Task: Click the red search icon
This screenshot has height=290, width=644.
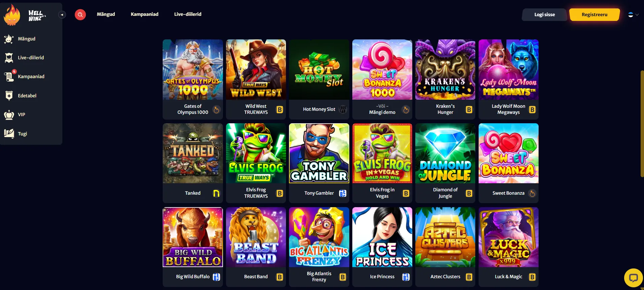Action: 80,14
